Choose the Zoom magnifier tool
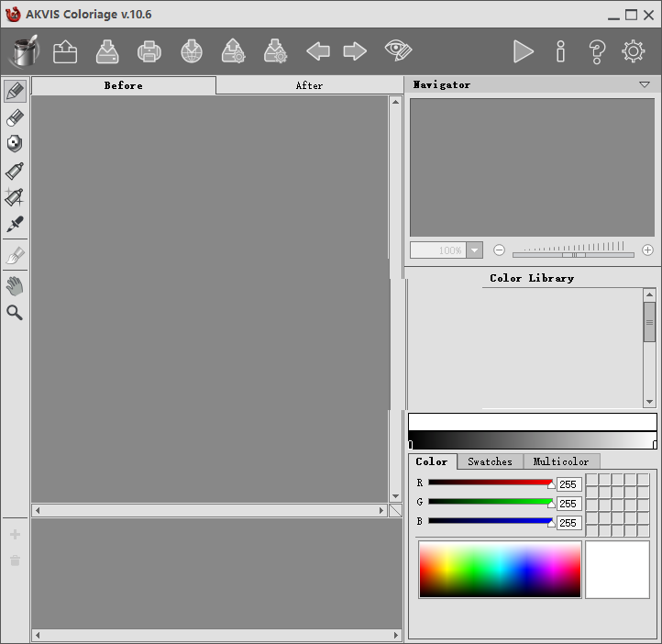The width and height of the screenshot is (662, 644). tap(15, 313)
